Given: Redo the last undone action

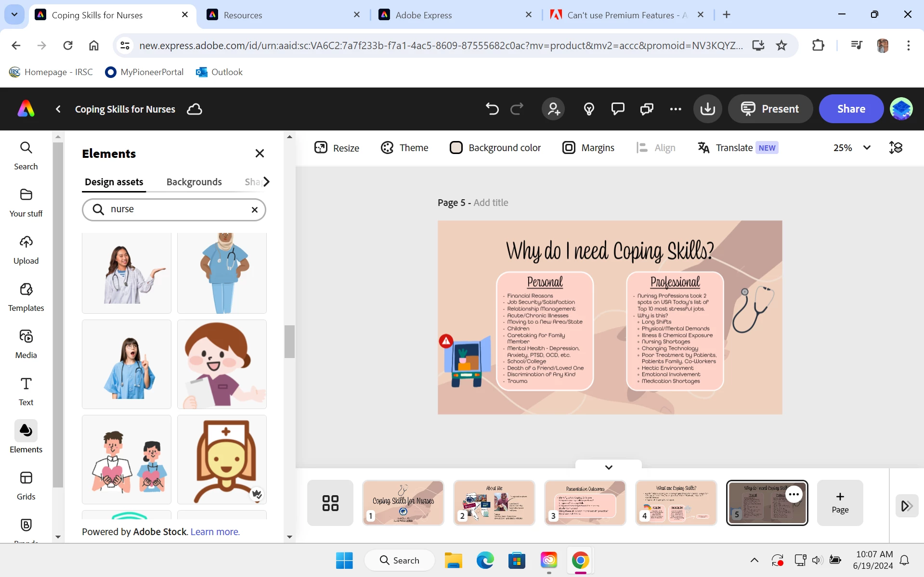Looking at the screenshot, I should 517,109.
